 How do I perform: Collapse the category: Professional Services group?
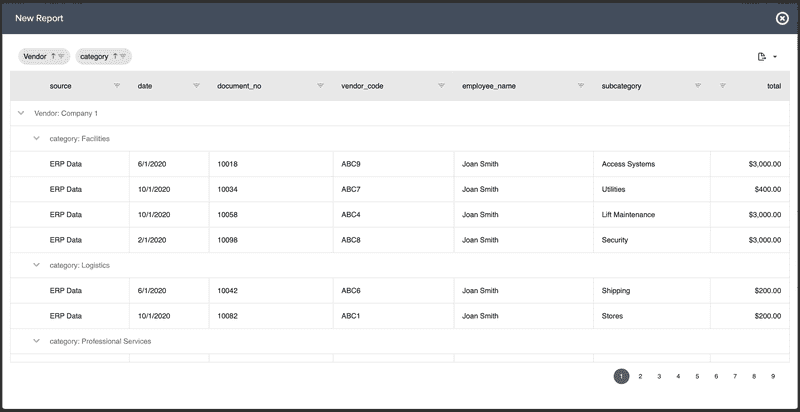(x=37, y=341)
